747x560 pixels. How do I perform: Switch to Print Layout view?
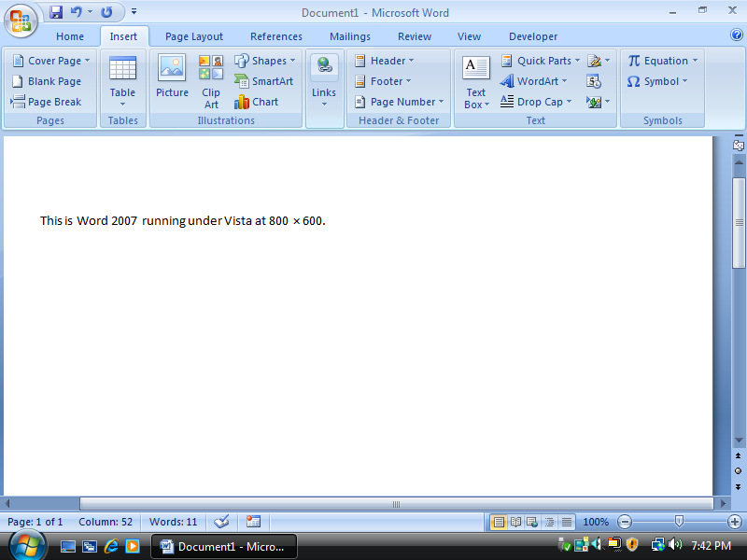pyautogui.click(x=499, y=523)
